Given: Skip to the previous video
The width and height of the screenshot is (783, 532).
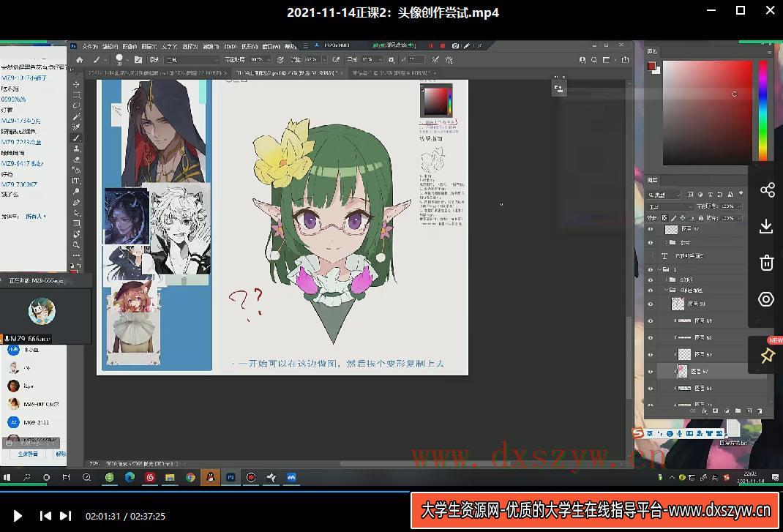Looking at the screenshot, I should pos(45,516).
